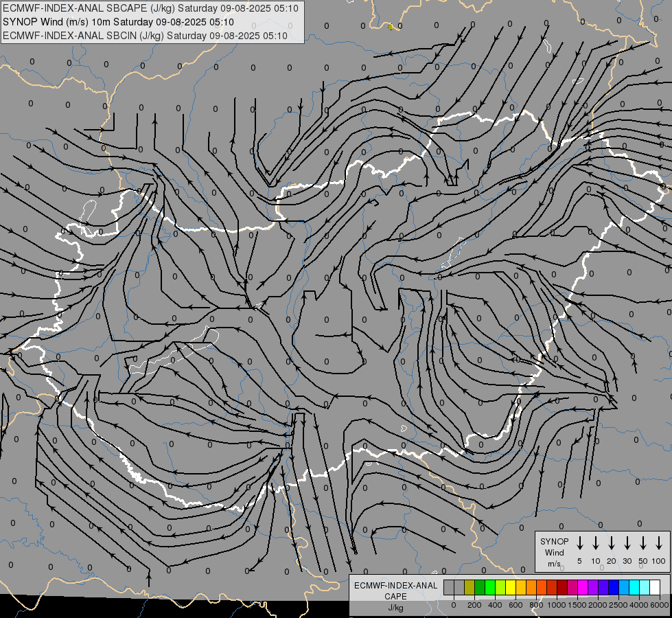The width and height of the screenshot is (672, 618).
Task: Pick the bright magenta swatch right of 1500 tick
Action: pyautogui.click(x=583, y=587)
